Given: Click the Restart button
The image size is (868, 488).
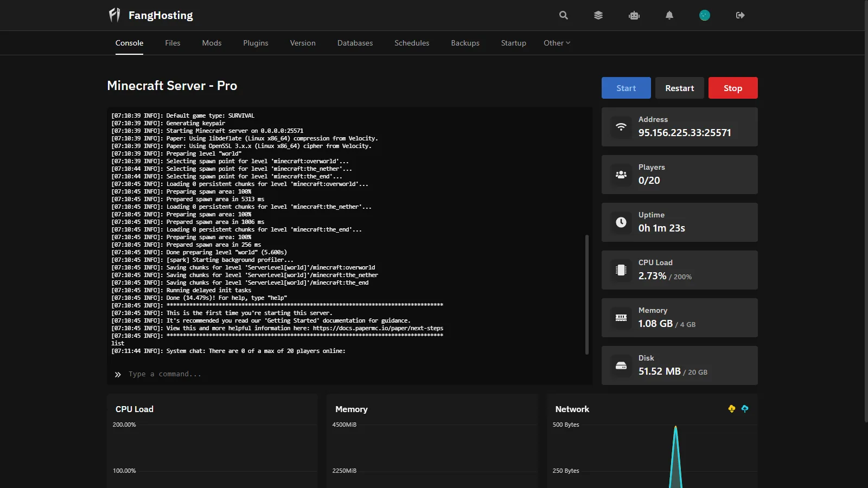Looking at the screenshot, I should click(679, 88).
